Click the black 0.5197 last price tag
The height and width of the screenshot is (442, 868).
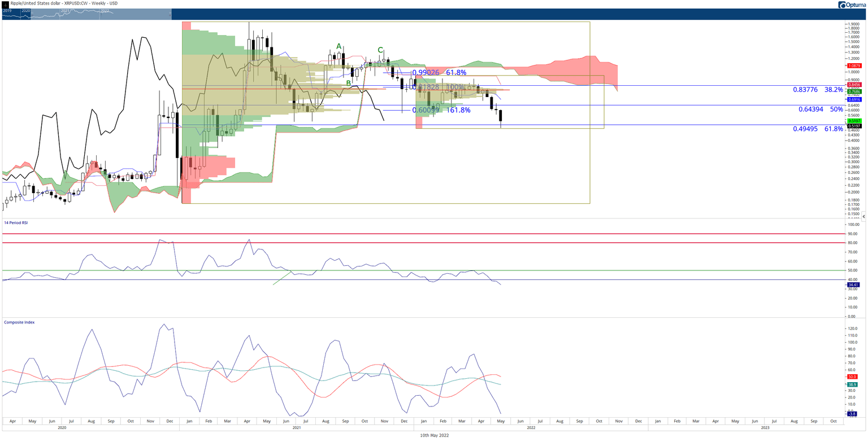click(853, 125)
